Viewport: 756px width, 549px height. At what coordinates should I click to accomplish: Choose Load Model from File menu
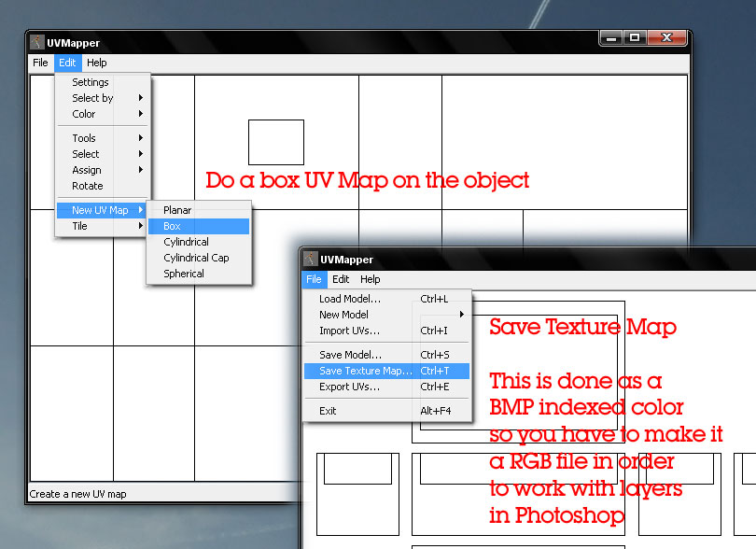coord(386,299)
